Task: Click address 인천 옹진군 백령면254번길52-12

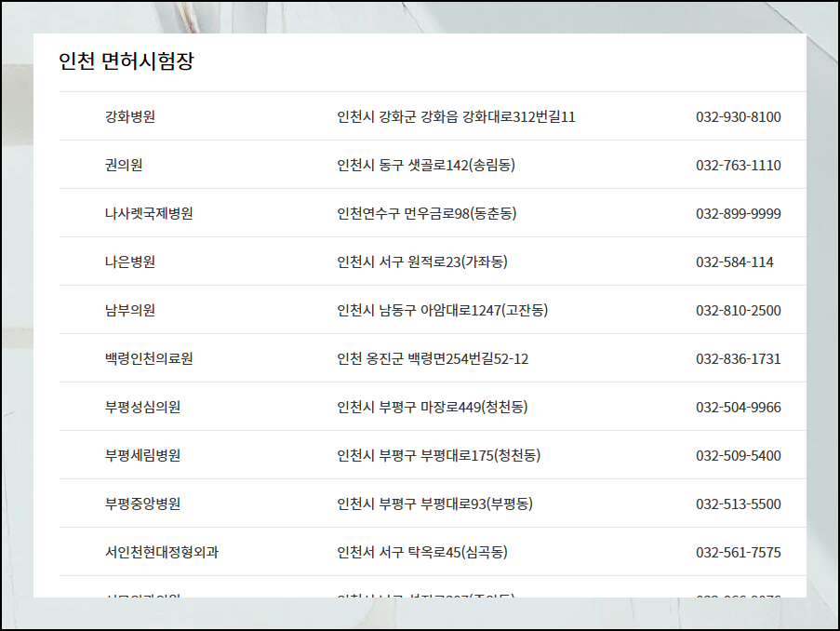Action: [433, 358]
